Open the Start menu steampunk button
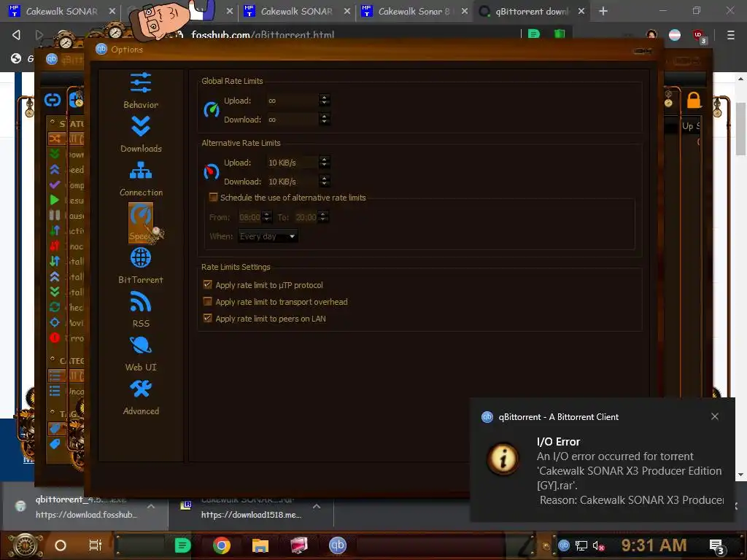This screenshot has width=747, height=560. point(26,545)
